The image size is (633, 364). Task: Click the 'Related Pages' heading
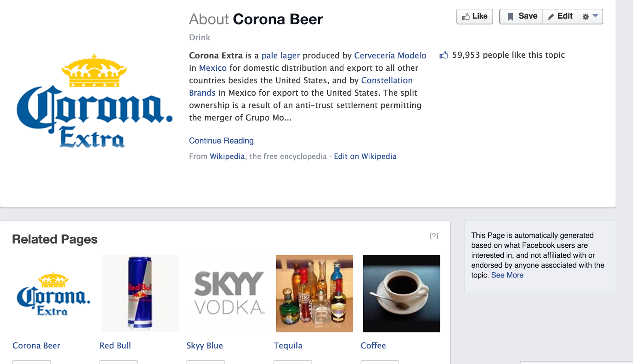55,240
